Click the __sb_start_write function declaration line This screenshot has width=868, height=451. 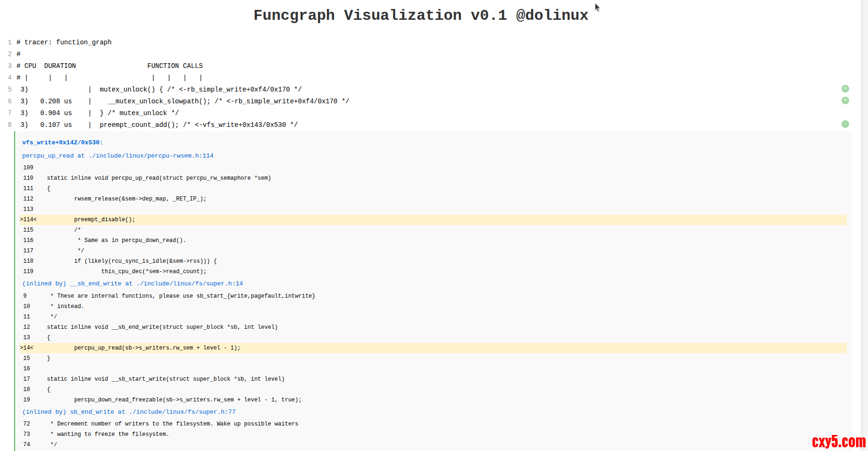[x=166, y=379]
